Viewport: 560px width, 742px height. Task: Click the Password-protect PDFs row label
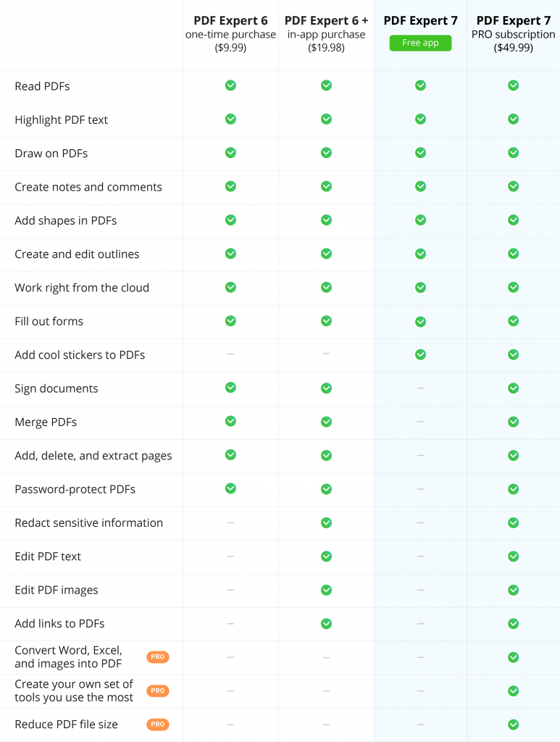click(x=75, y=489)
